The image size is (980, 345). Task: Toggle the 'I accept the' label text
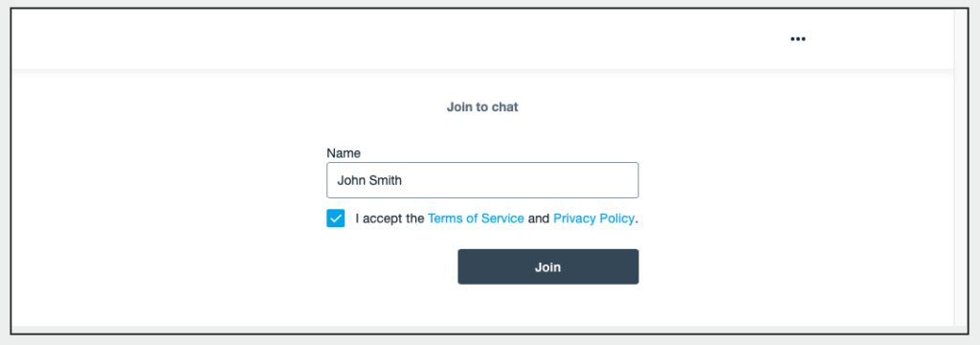coord(390,218)
